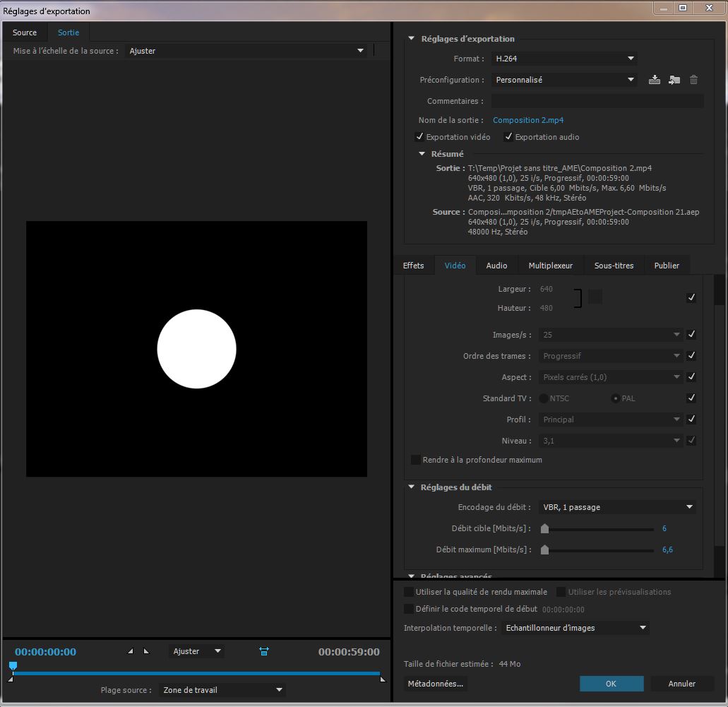Click the set Out point triangle icon
This screenshot has width=728, height=707.
[146, 651]
